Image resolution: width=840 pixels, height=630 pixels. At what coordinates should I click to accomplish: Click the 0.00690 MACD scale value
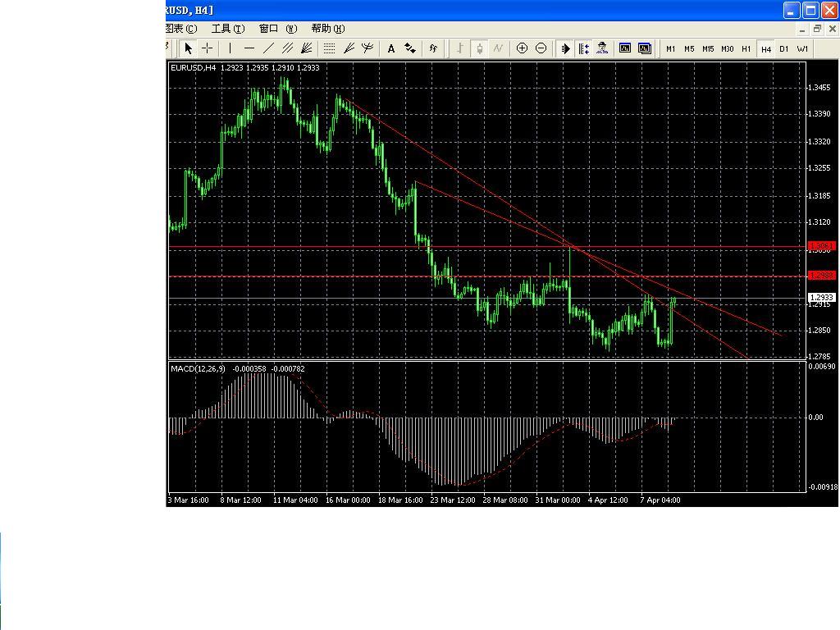[x=822, y=367]
